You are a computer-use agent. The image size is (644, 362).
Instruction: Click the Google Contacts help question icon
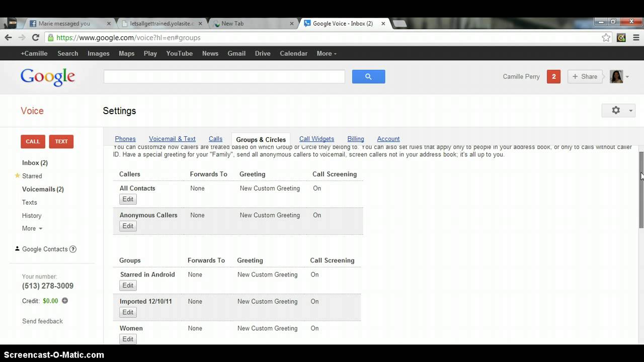pos(73,249)
